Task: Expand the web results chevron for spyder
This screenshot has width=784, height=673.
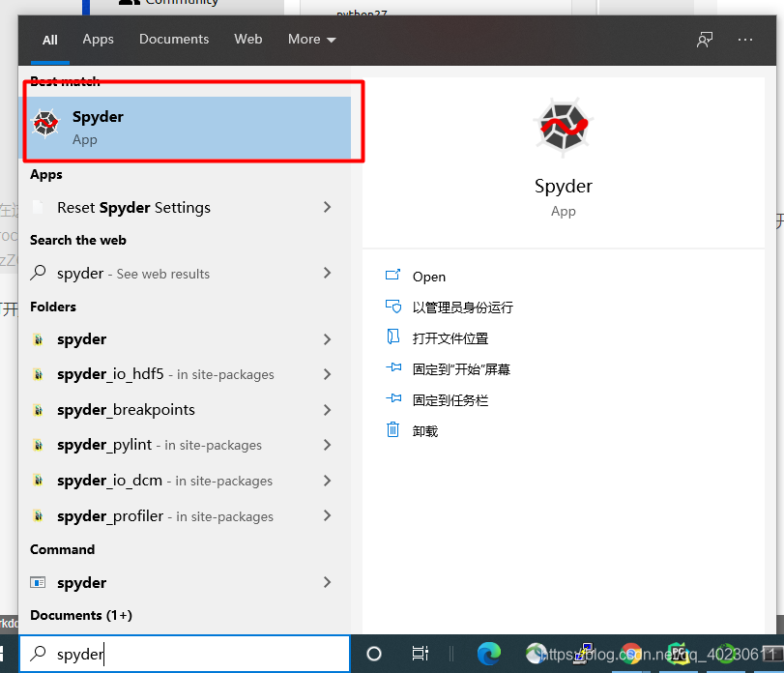Action: (327, 273)
